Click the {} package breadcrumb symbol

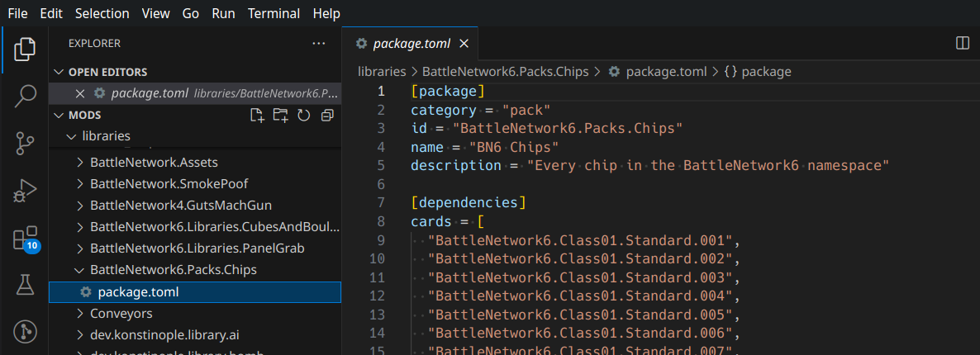[758, 72]
